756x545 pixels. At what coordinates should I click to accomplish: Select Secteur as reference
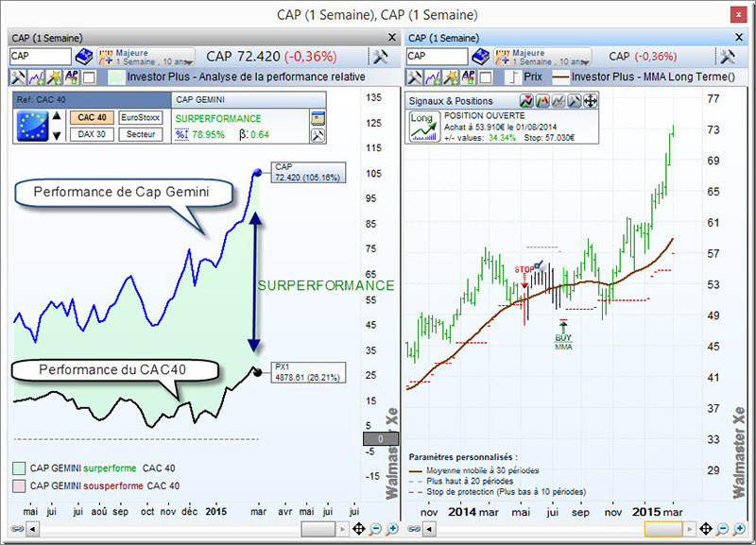[140, 134]
